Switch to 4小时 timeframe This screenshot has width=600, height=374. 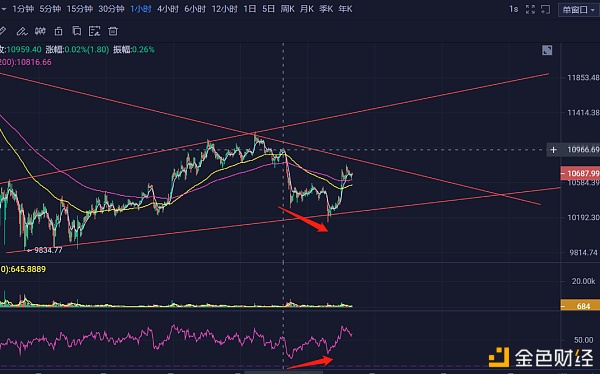tap(168, 9)
